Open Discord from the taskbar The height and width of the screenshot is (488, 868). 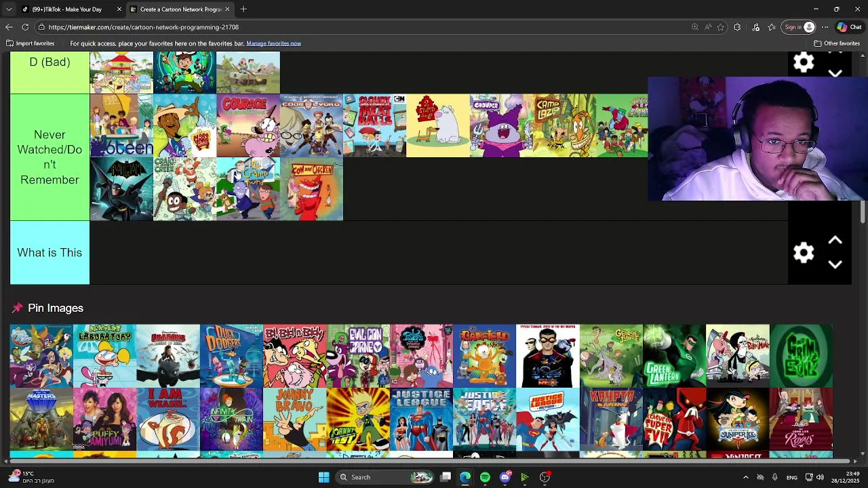pyautogui.click(x=505, y=477)
